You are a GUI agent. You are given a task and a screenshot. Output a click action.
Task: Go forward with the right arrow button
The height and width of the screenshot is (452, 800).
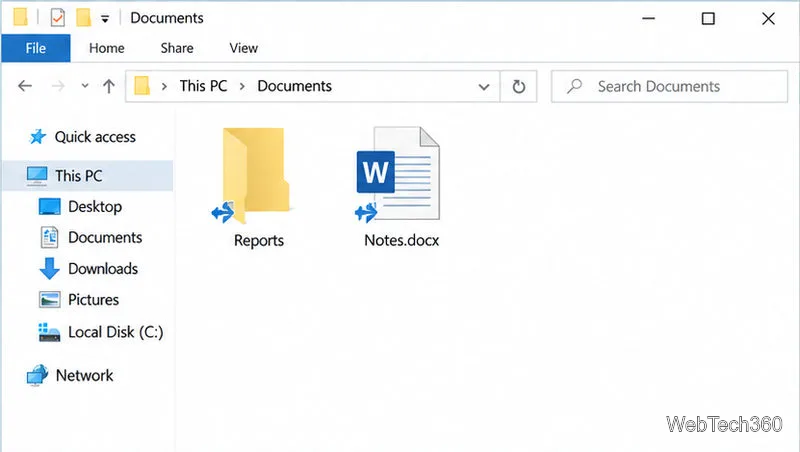(58, 86)
